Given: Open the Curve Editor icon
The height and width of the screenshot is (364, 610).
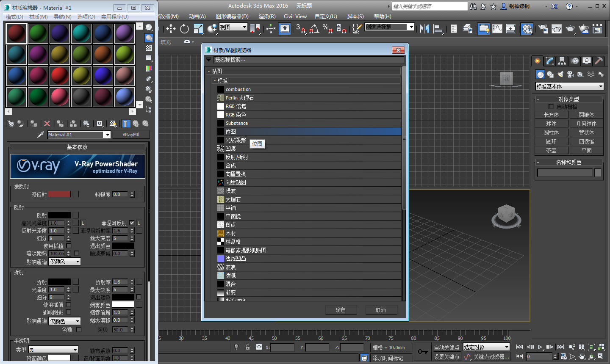Looking at the screenshot, I should 497,28.
